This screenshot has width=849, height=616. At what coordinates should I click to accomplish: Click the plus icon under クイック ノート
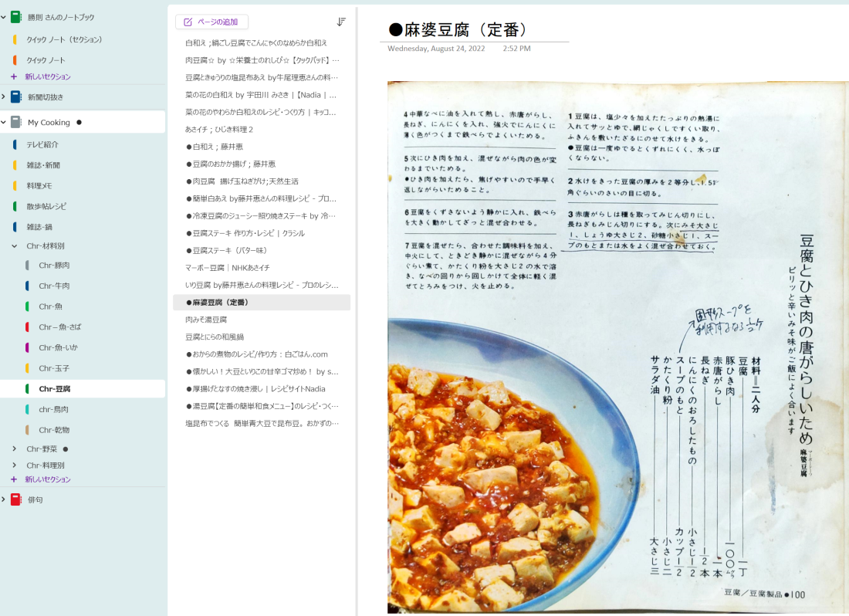pos(14,77)
